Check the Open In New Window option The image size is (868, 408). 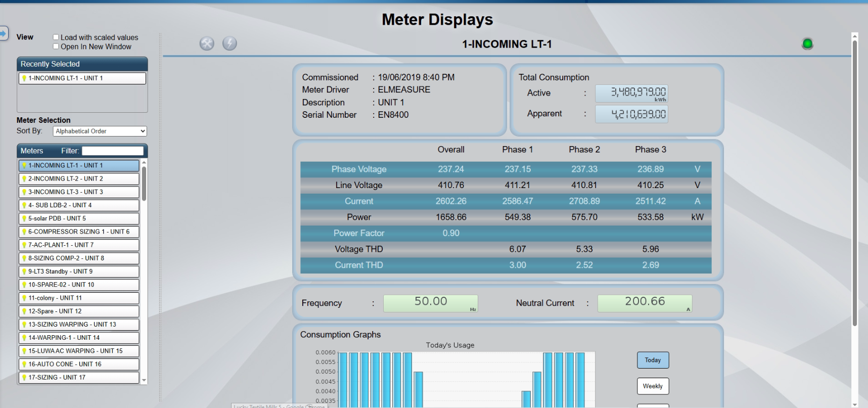tap(56, 47)
